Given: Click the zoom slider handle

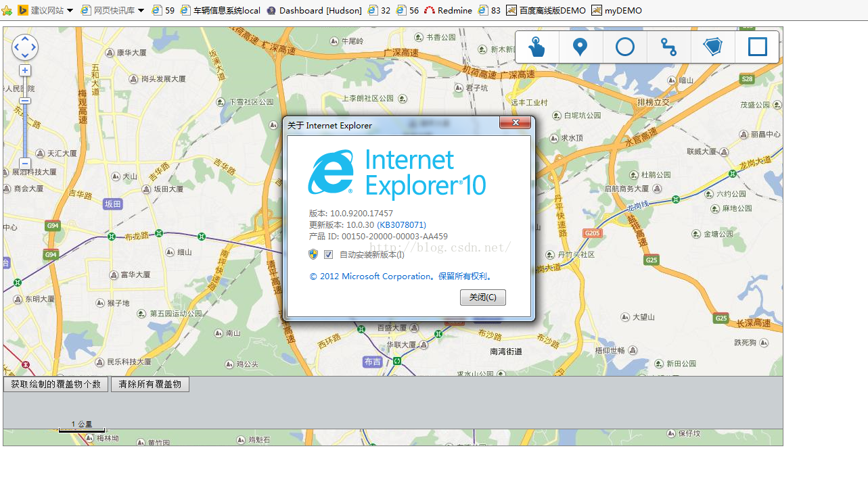Looking at the screenshot, I should [x=25, y=101].
